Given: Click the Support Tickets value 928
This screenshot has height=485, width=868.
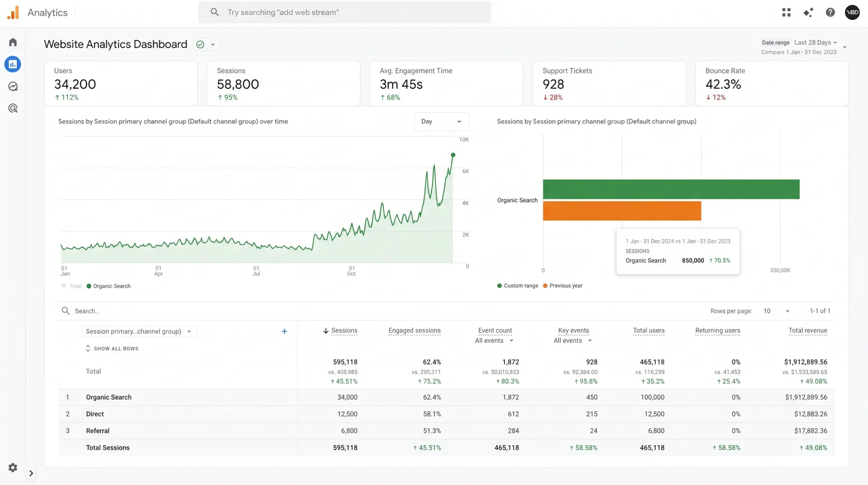Looking at the screenshot, I should pyautogui.click(x=553, y=84).
